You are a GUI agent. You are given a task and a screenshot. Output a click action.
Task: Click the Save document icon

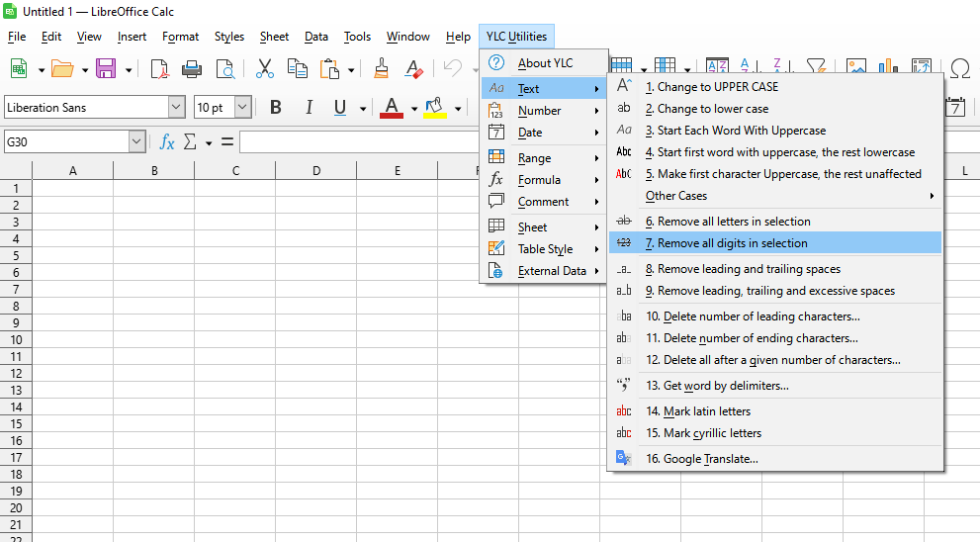click(x=105, y=68)
